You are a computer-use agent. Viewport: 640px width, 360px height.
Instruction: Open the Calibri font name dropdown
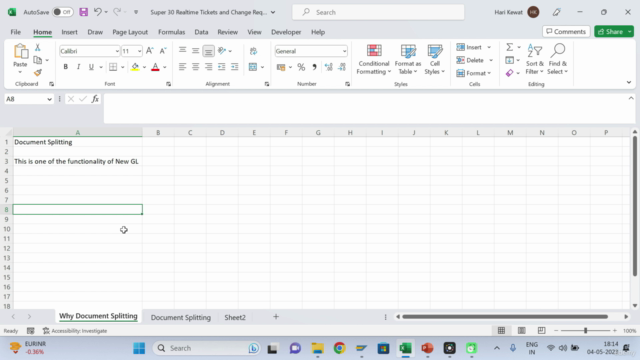click(x=117, y=51)
